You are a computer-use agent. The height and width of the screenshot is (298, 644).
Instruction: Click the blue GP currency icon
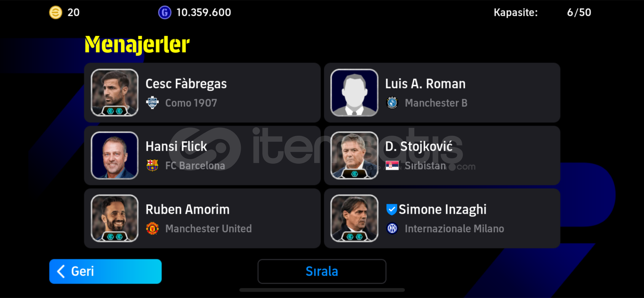165,12
